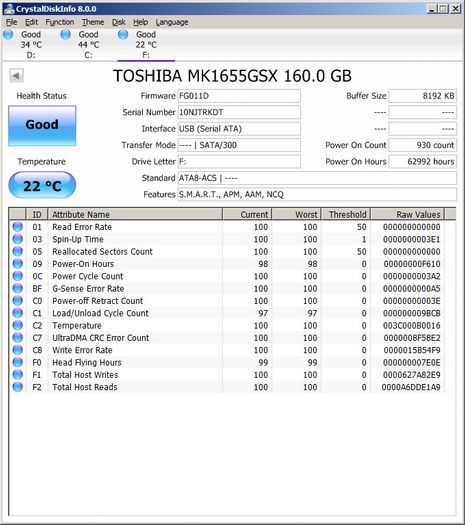Click the CrystalDiskInfo title bar app icon
The width and height of the screenshot is (465, 525).
tap(9, 9)
